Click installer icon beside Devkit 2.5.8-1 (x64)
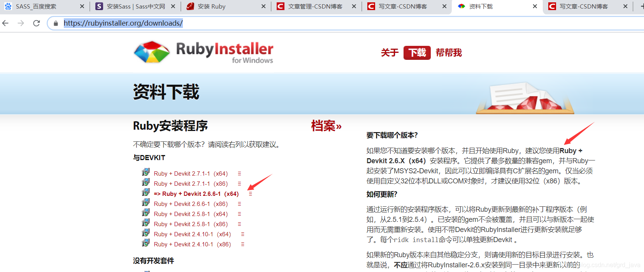The image size is (644, 272). click(x=146, y=213)
